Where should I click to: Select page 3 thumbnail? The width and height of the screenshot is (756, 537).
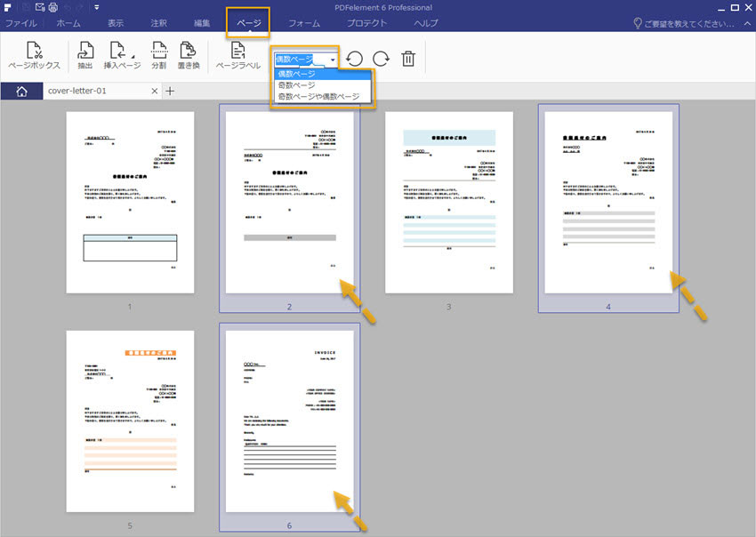click(x=449, y=203)
